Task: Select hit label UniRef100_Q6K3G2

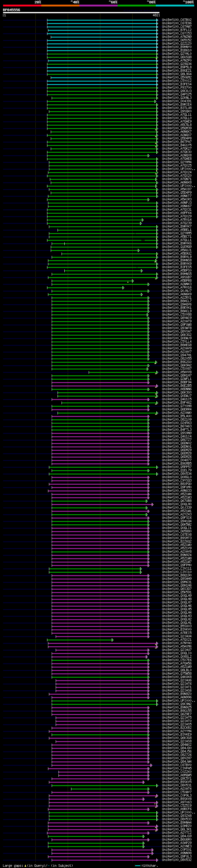Action: pos(177,335)
